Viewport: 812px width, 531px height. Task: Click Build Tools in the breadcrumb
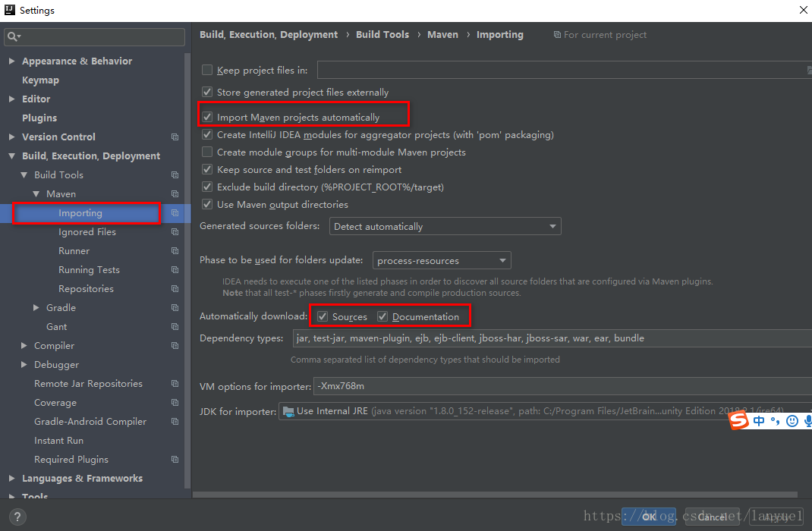pos(382,35)
